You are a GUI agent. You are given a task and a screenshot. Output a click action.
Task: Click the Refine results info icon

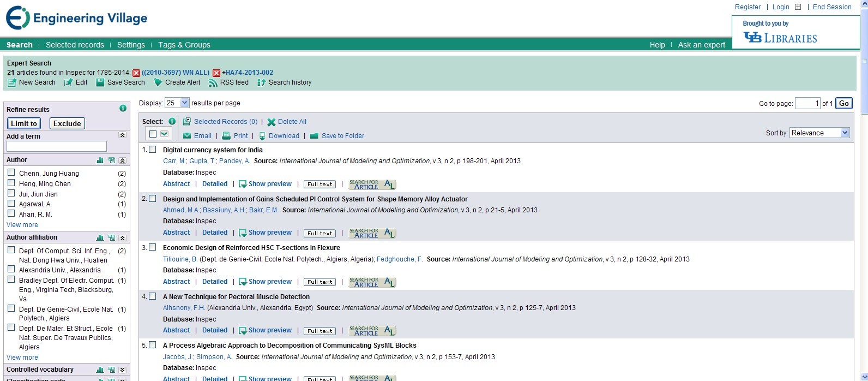(123, 109)
